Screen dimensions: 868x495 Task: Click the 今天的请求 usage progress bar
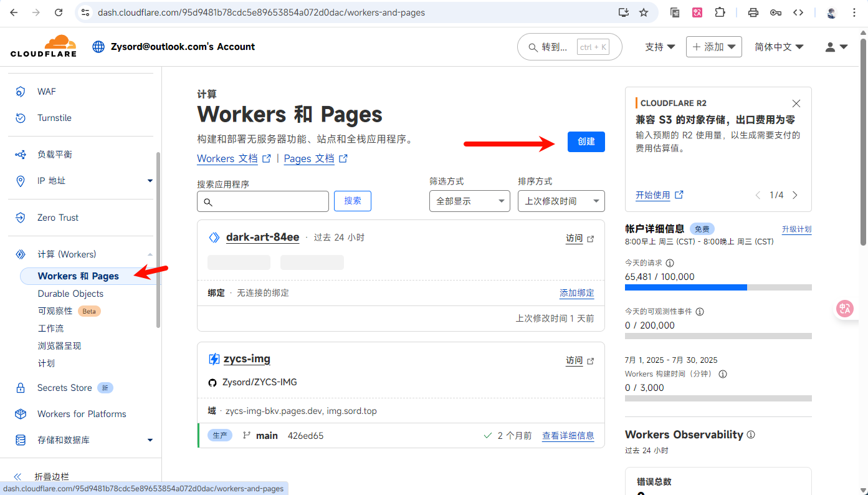718,287
